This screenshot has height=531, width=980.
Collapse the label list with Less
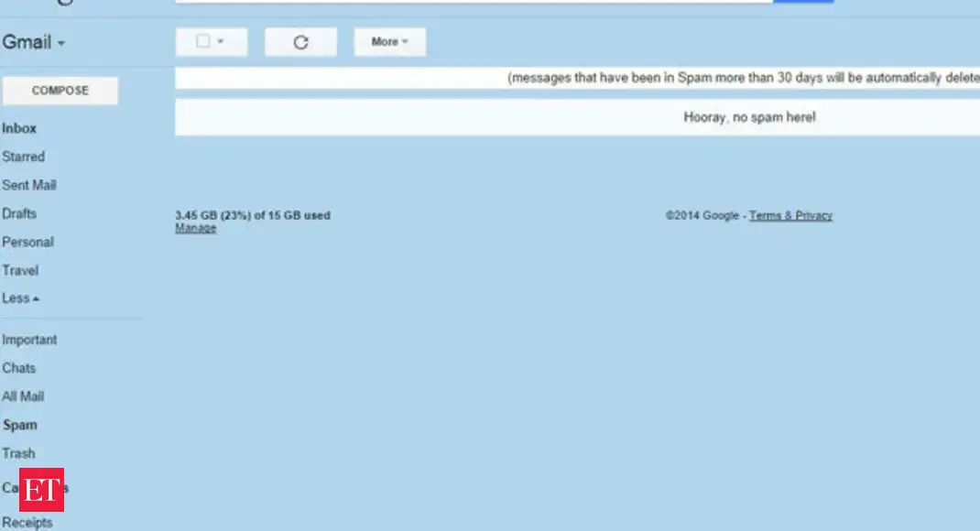pos(19,298)
